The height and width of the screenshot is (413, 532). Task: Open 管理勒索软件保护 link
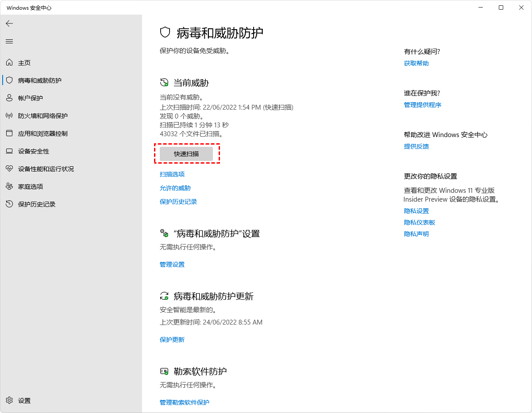(185, 402)
